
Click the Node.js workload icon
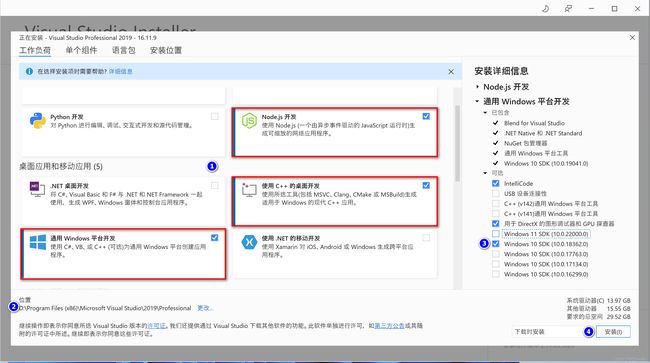249,121
